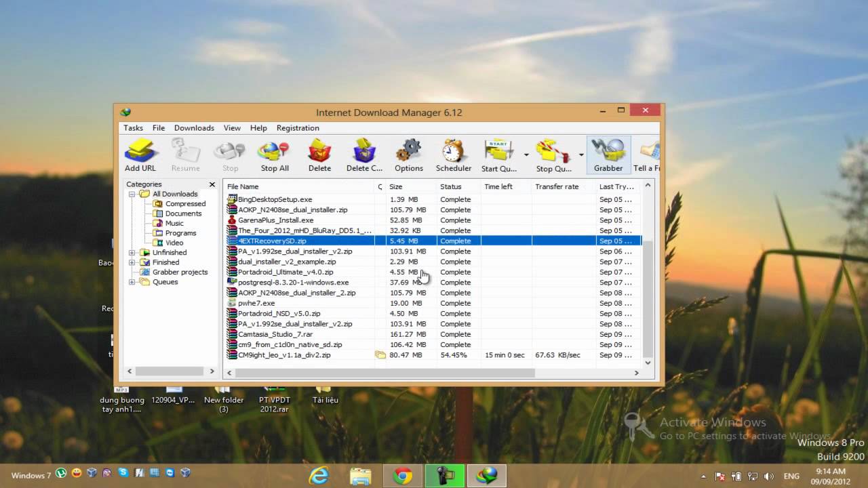
Task: Open Options from the toolbar
Action: [x=409, y=155]
